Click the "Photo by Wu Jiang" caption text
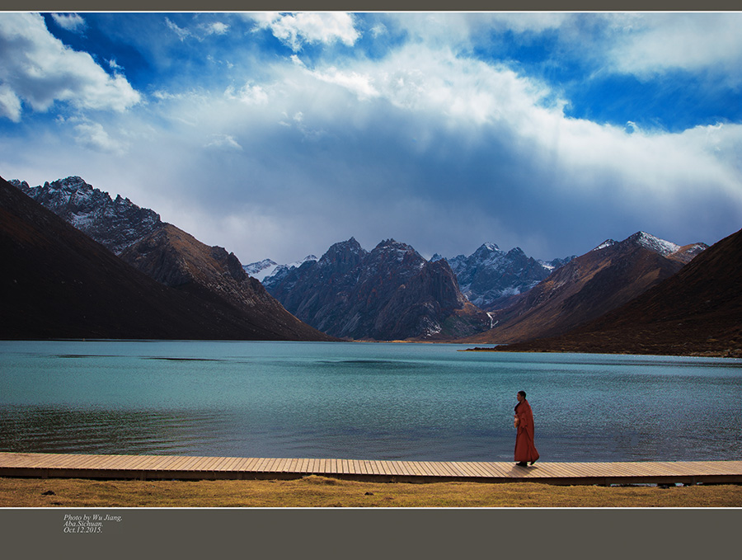 tap(92, 518)
